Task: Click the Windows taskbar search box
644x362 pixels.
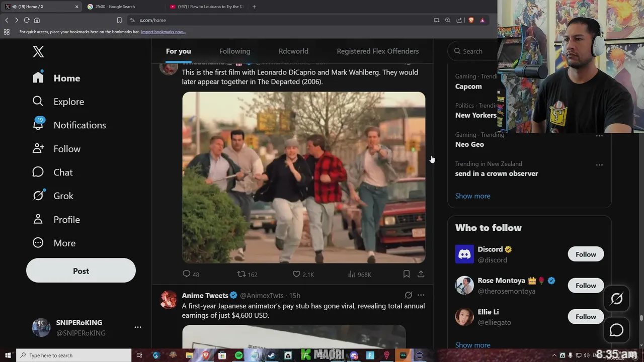Action: (74, 355)
